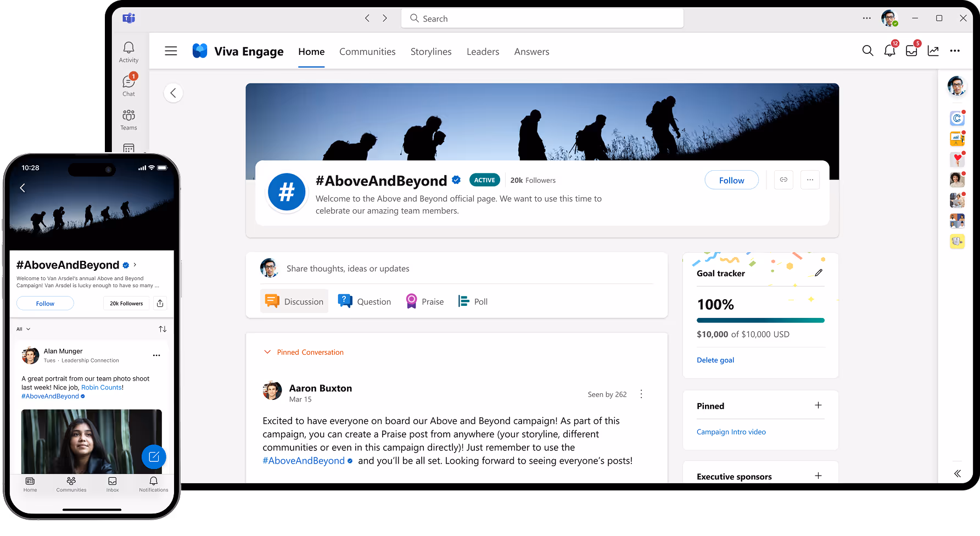Screen dimensions: 980x536
Task: Click Delete goal link
Action: (x=715, y=360)
